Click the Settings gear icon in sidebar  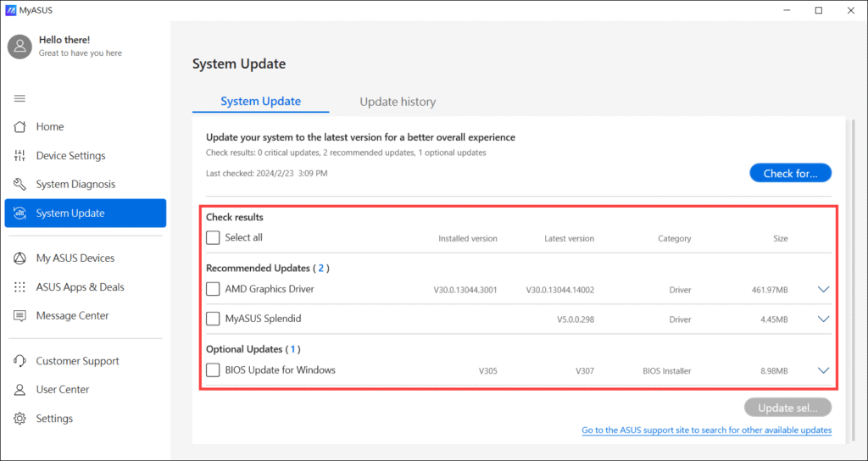pos(19,419)
